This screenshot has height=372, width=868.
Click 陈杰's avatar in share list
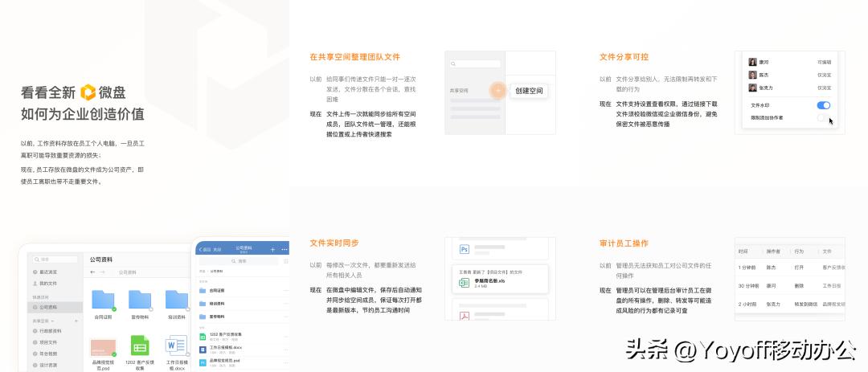752,75
